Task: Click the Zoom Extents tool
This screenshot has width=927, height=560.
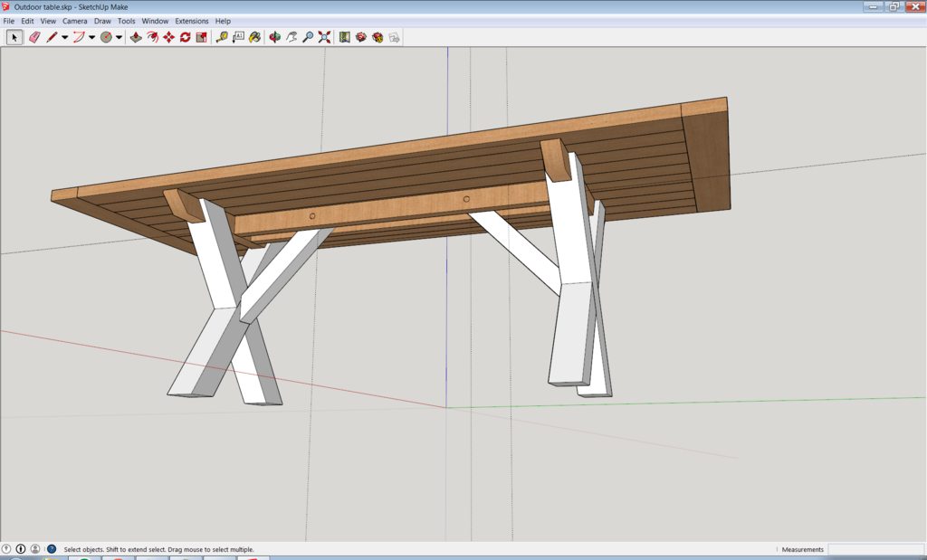Action: tap(325, 37)
